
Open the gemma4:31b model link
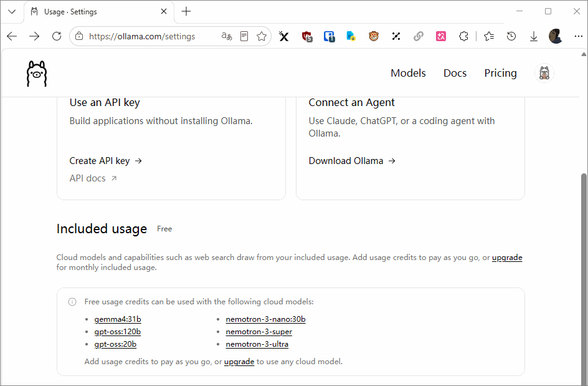pyautogui.click(x=118, y=319)
